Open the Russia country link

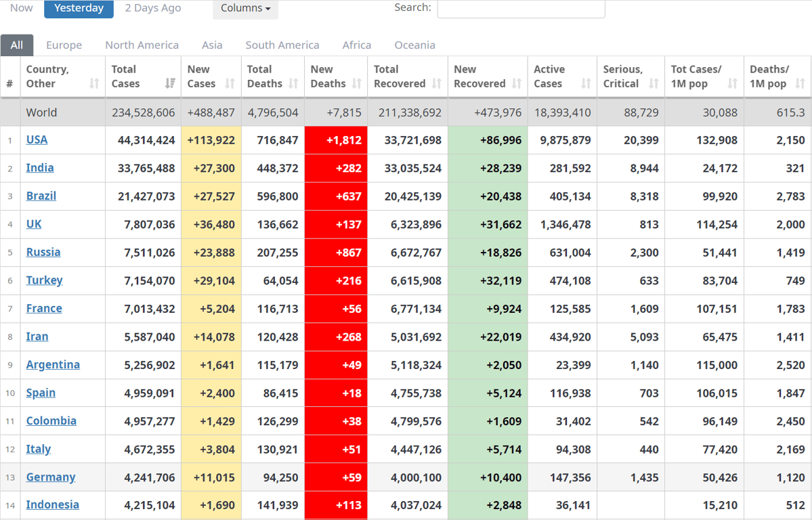click(43, 253)
